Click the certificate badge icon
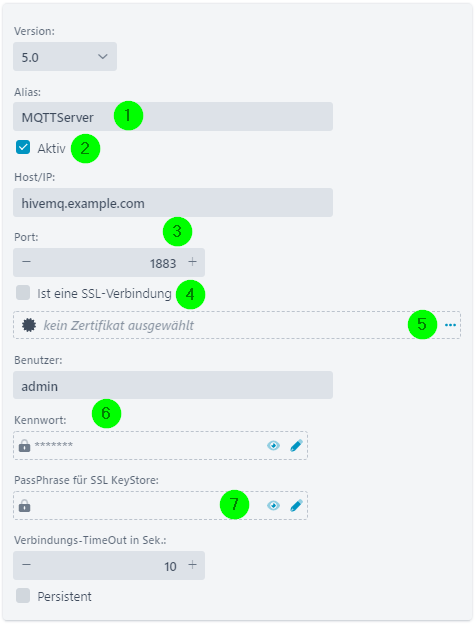 tap(29, 325)
